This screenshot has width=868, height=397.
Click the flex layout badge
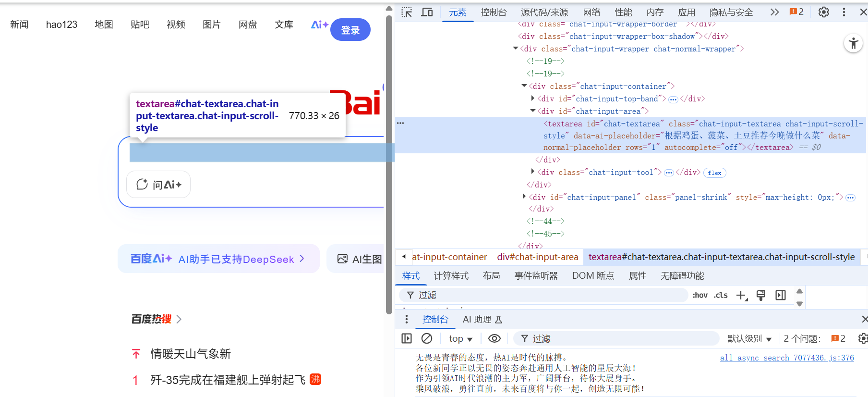(x=714, y=173)
